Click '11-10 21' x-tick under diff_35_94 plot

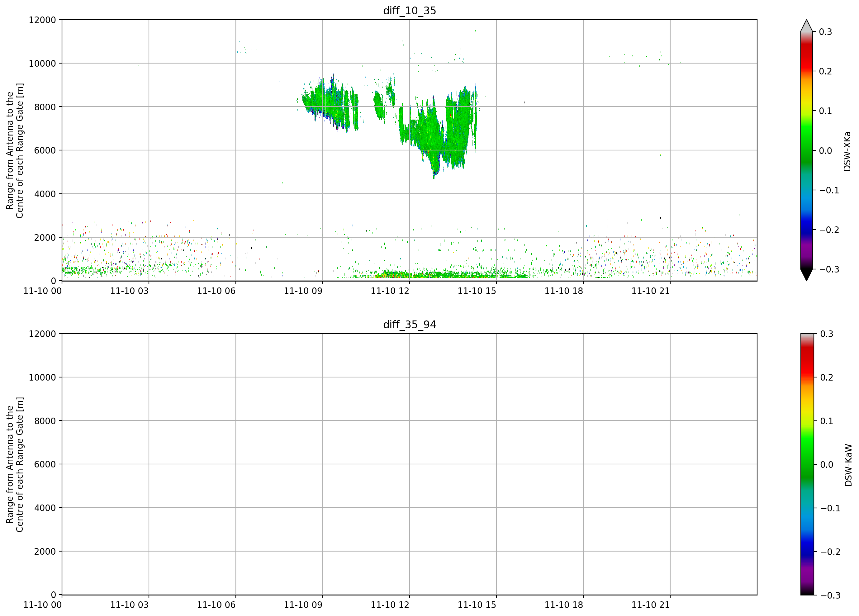coord(651,605)
